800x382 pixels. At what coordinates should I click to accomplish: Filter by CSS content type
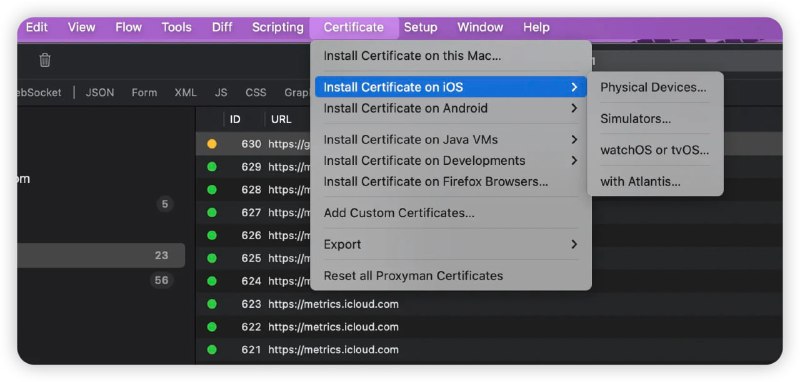pos(256,93)
